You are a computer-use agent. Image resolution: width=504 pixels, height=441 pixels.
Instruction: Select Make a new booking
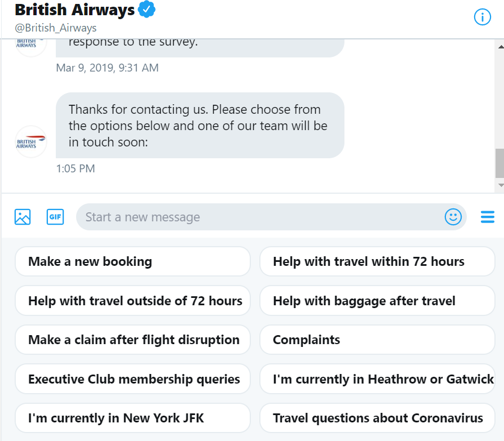pos(132,261)
